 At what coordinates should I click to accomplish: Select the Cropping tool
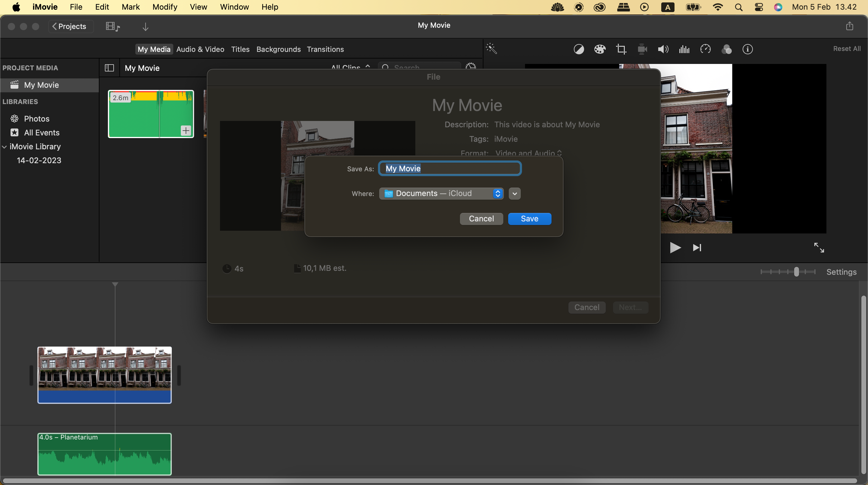pos(621,49)
